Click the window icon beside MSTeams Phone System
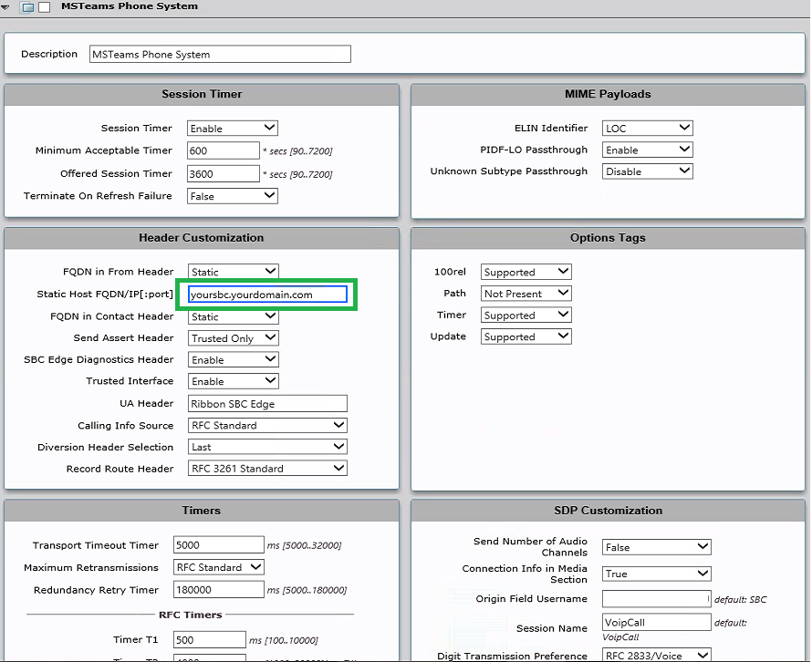 pyautogui.click(x=27, y=7)
